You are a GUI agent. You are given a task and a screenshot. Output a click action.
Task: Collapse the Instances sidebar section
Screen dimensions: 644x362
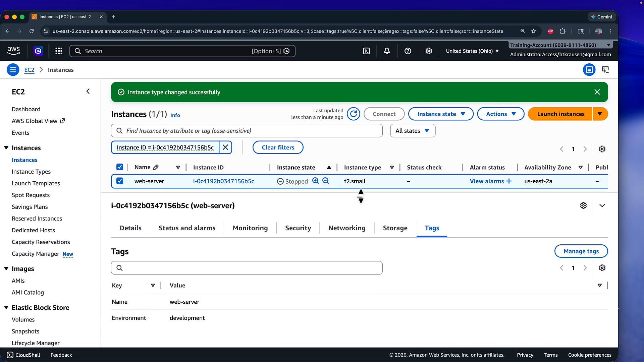(x=6, y=148)
